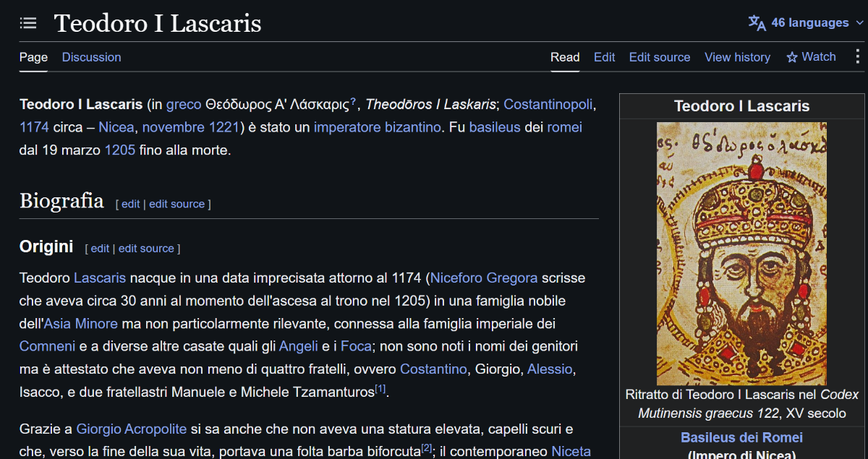Viewport: 868px width, 459px height.
Task: Open the imperatore bizantino link
Action: pos(377,127)
